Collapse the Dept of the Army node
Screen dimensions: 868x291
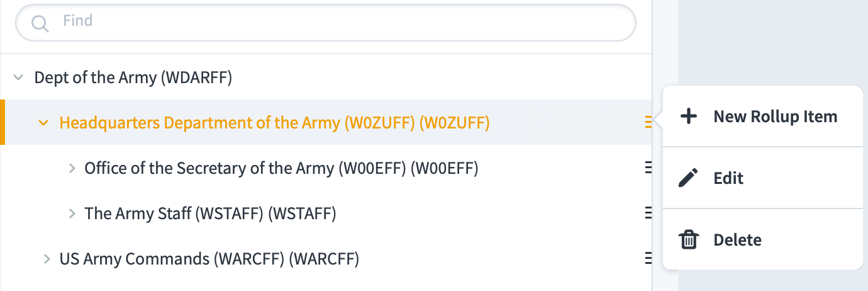tap(19, 78)
